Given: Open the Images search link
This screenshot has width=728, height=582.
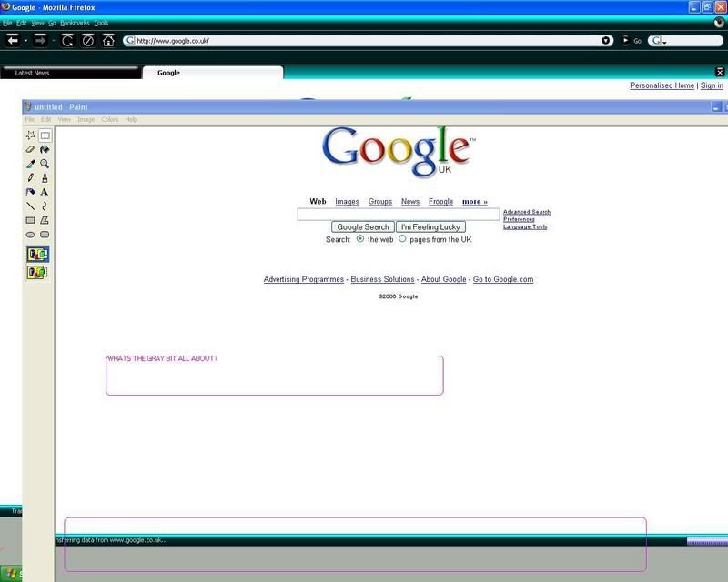Looking at the screenshot, I should tap(348, 201).
